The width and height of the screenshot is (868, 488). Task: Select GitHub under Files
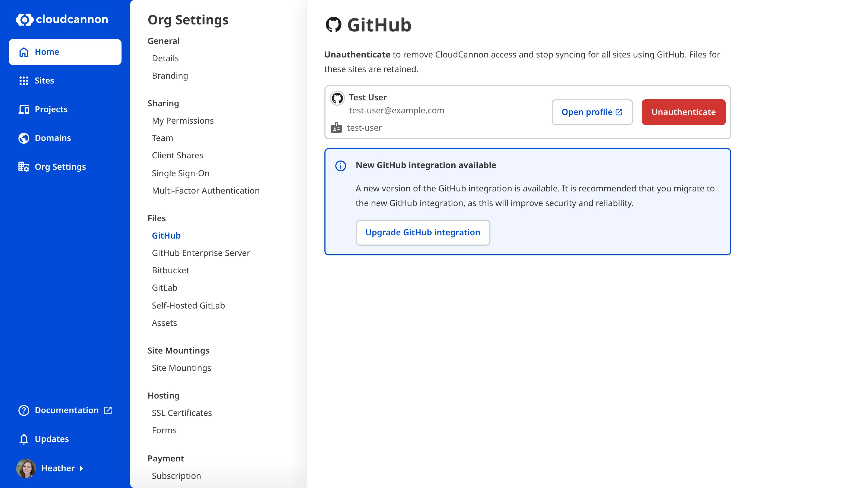(166, 235)
